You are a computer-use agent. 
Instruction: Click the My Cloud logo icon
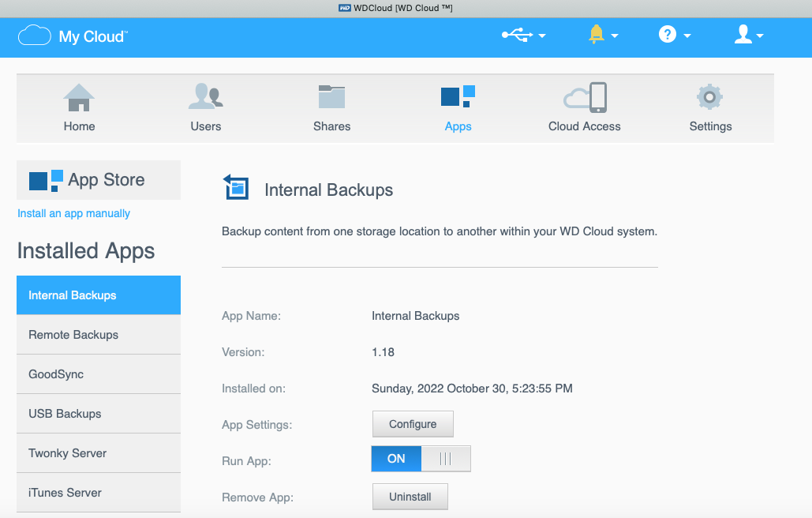pyautogui.click(x=34, y=36)
